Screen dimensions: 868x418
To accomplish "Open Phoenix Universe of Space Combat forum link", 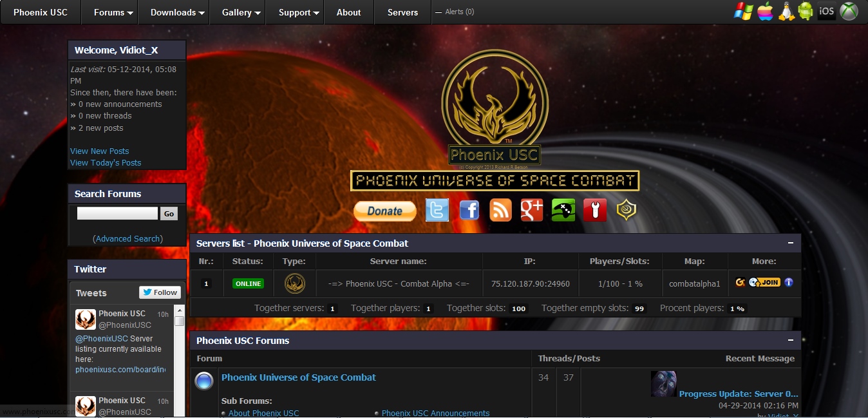I will point(299,377).
